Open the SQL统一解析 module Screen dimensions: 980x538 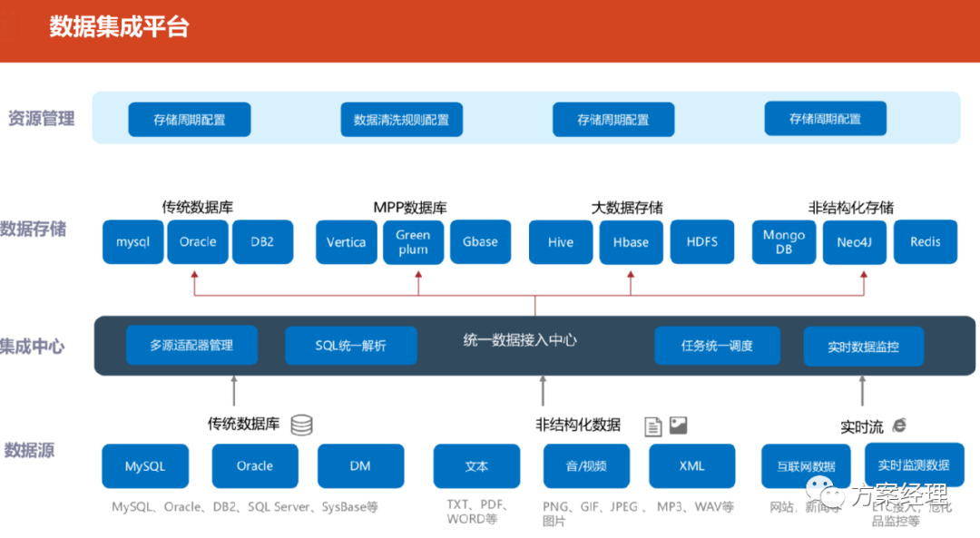350,345
